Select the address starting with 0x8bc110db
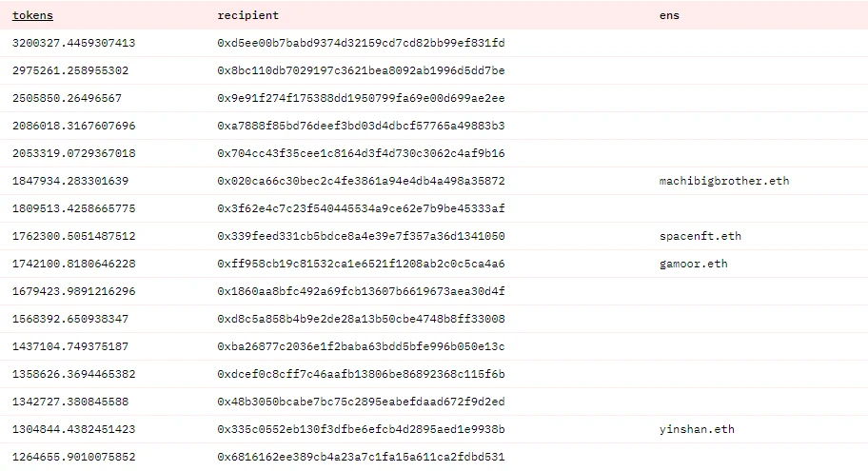The image size is (868, 471). pos(361,70)
